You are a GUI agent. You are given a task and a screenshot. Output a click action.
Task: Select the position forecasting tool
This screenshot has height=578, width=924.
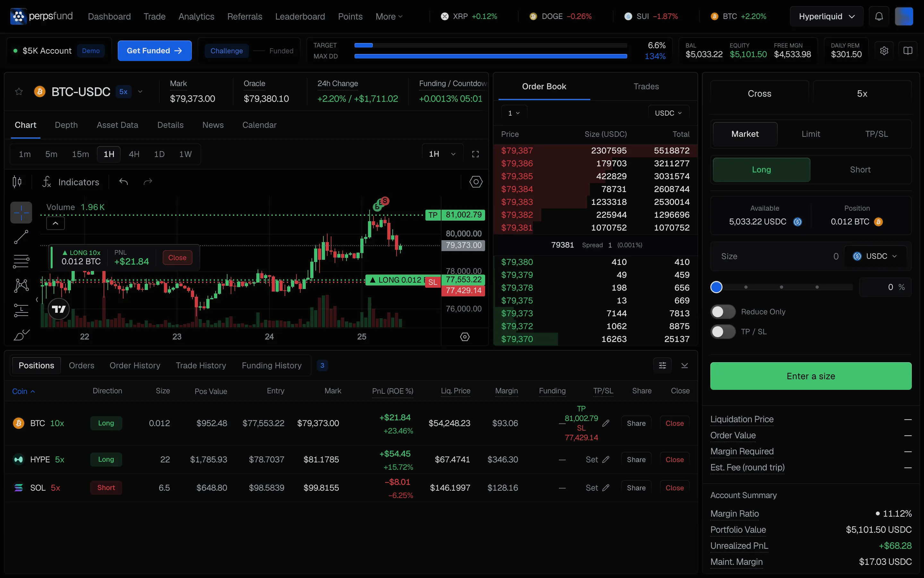point(21,310)
